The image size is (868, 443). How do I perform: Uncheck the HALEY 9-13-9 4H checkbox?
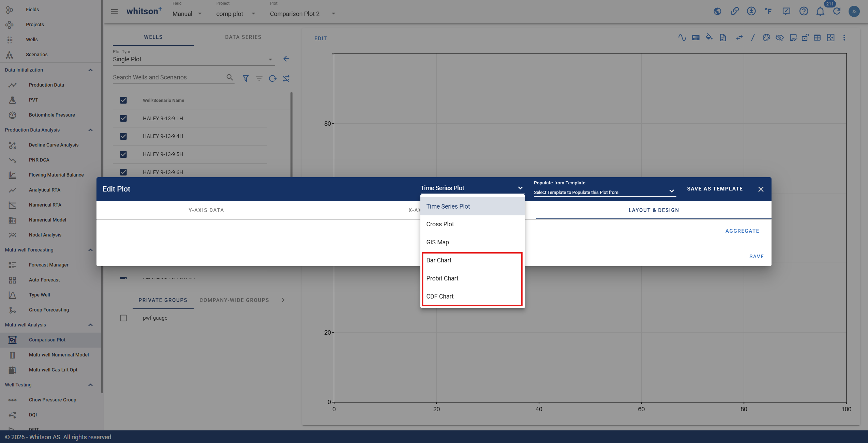coord(123,136)
